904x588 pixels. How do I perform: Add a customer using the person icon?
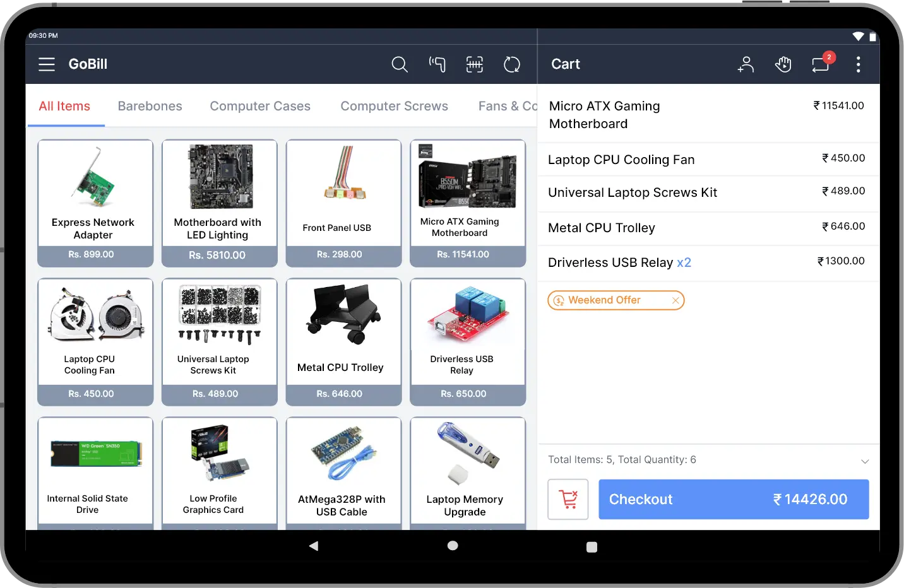(746, 64)
